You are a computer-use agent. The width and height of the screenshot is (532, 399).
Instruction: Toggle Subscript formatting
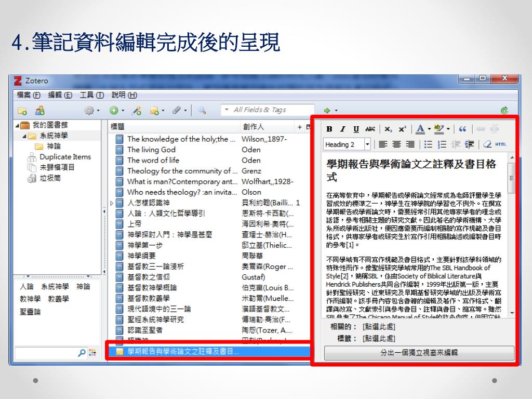pos(388,129)
